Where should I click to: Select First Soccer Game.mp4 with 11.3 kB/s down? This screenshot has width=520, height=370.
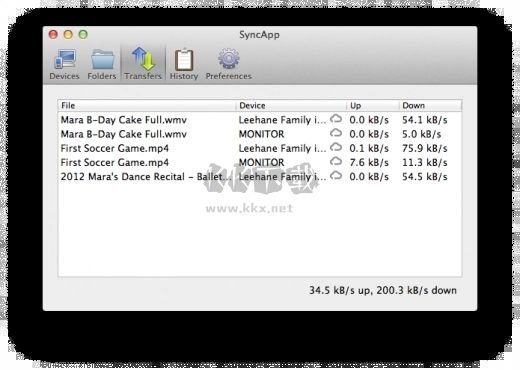coord(115,163)
